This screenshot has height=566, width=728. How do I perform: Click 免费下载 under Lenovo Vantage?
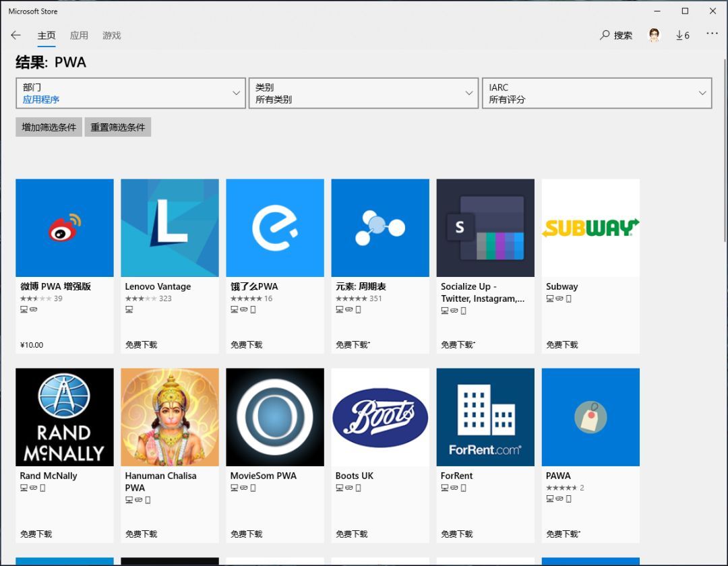point(141,345)
